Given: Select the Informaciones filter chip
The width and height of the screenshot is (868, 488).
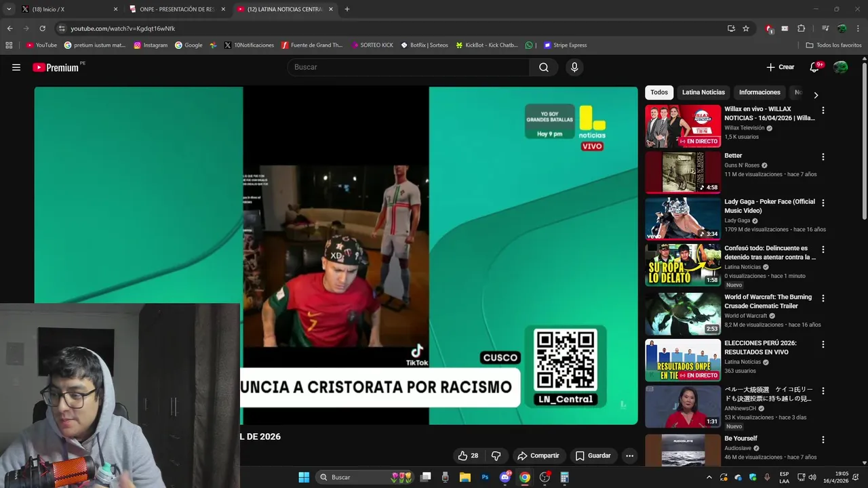Looking at the screenshot, I should tap(759, 92).
